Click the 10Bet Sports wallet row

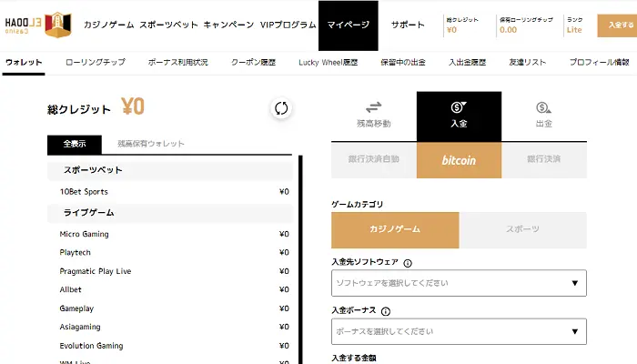pyautogui.click(x=170, y=192)
